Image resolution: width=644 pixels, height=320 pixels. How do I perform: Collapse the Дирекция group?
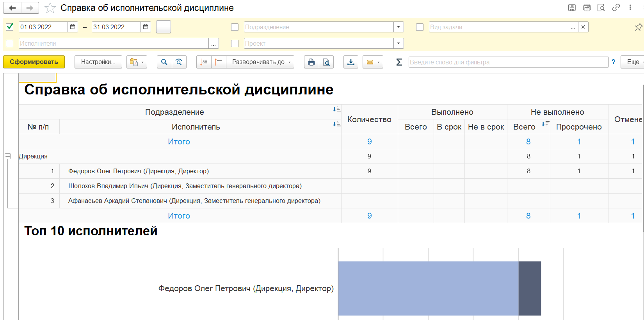[7, 156]
